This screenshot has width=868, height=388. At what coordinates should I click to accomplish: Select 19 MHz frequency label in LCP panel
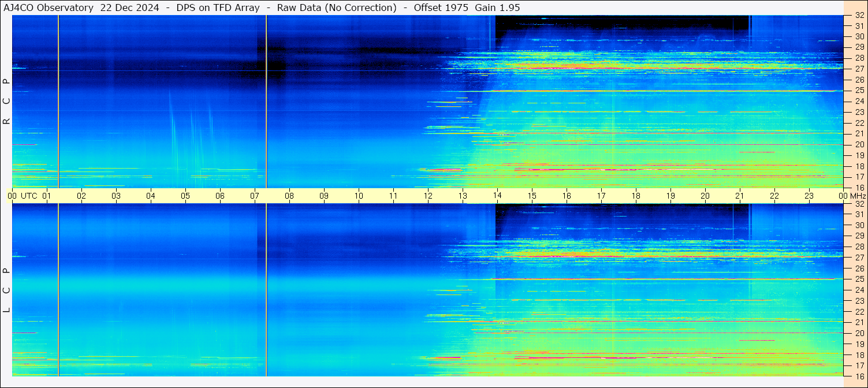click(x=859, y=344)
